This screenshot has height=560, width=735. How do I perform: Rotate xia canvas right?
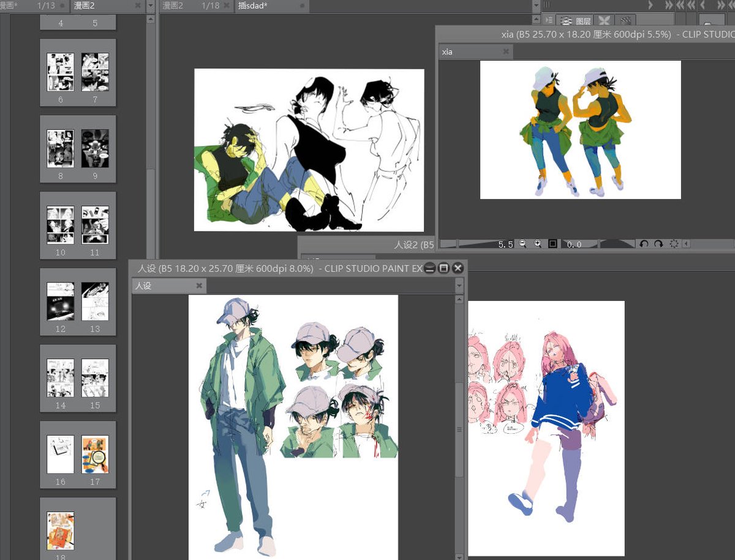click(x=658, y=244)
